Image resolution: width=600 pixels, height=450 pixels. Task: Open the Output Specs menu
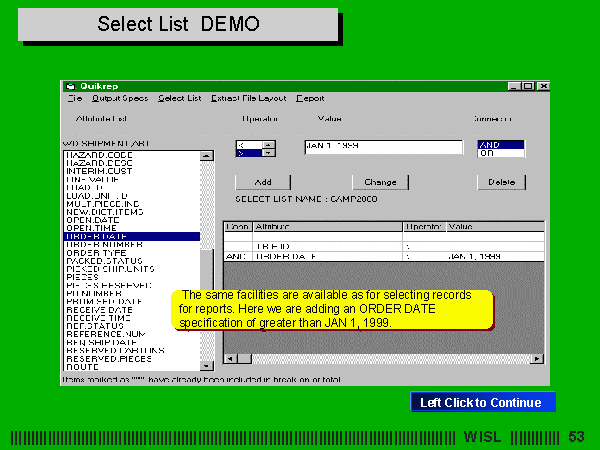pos(119,99)
